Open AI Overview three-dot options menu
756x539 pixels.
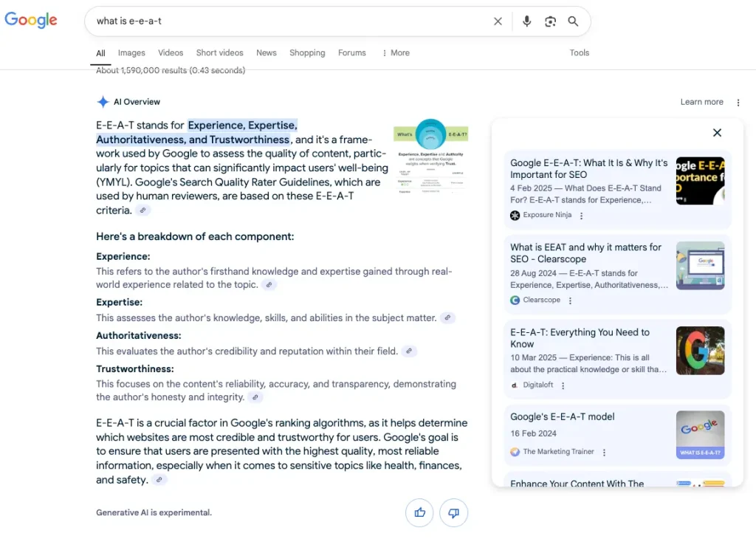point(738,102)
